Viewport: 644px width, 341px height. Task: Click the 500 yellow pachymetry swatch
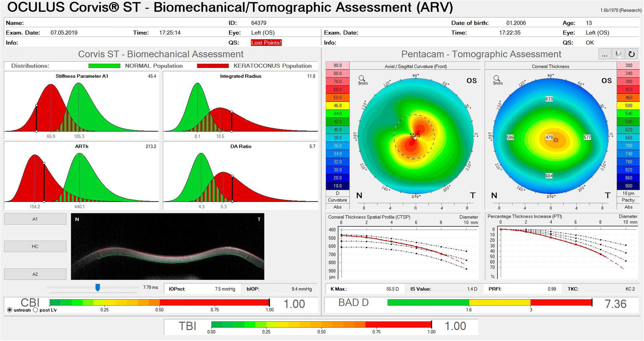click(628, 106)
